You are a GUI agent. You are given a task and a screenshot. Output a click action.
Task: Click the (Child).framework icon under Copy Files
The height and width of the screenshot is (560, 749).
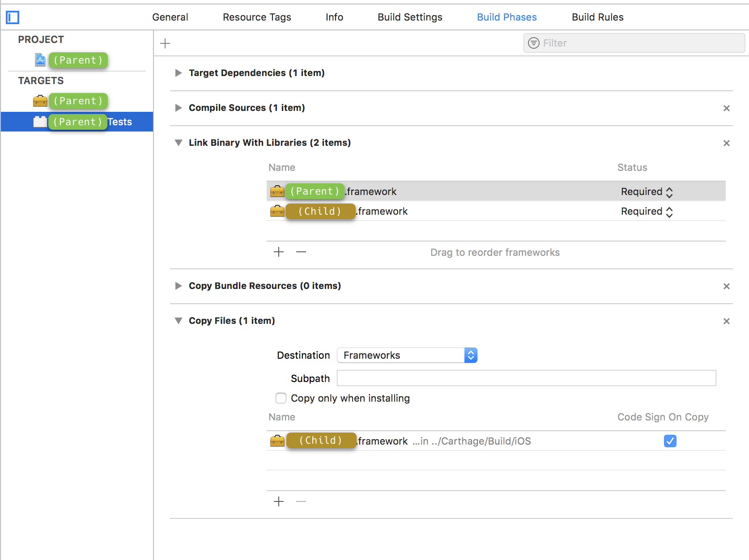tap(277, 441)
